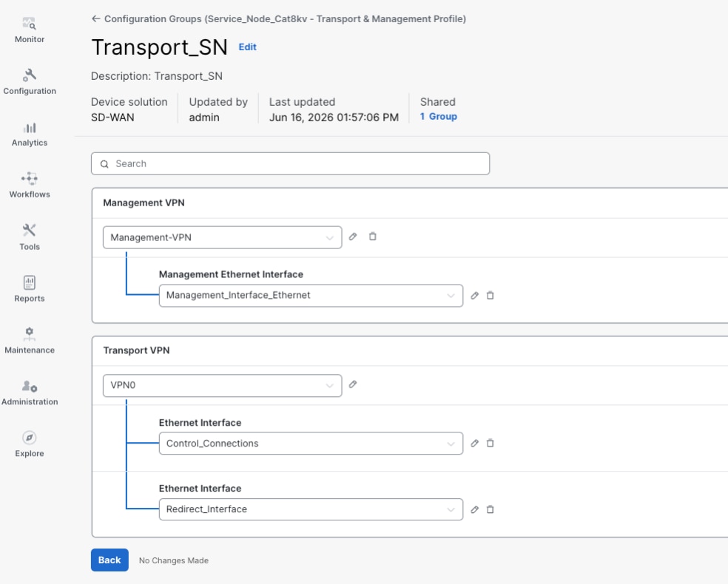Edit Redirect_Interface pencil icon

click(474, 509)
